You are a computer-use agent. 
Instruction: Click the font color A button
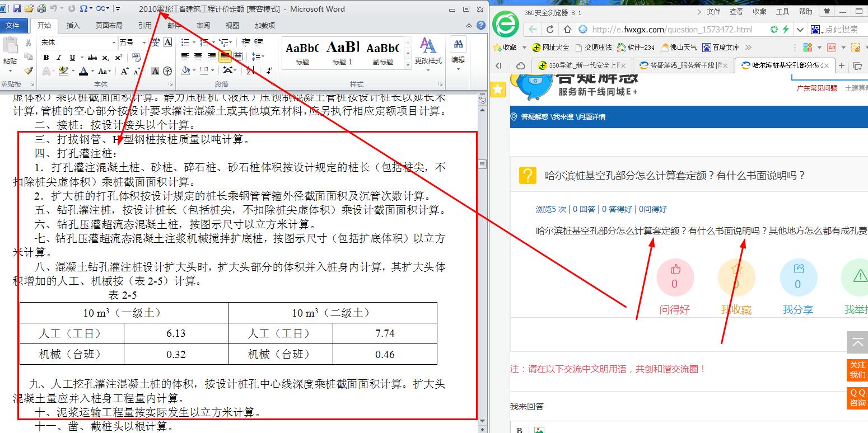pyautogui.click(x=83, y=71)
